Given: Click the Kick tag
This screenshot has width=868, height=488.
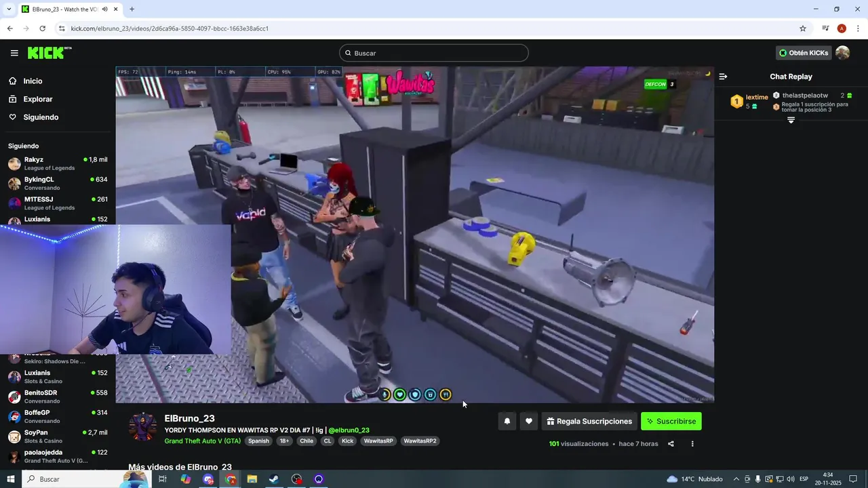Looking at the screenshot, I should coord(347,441).
